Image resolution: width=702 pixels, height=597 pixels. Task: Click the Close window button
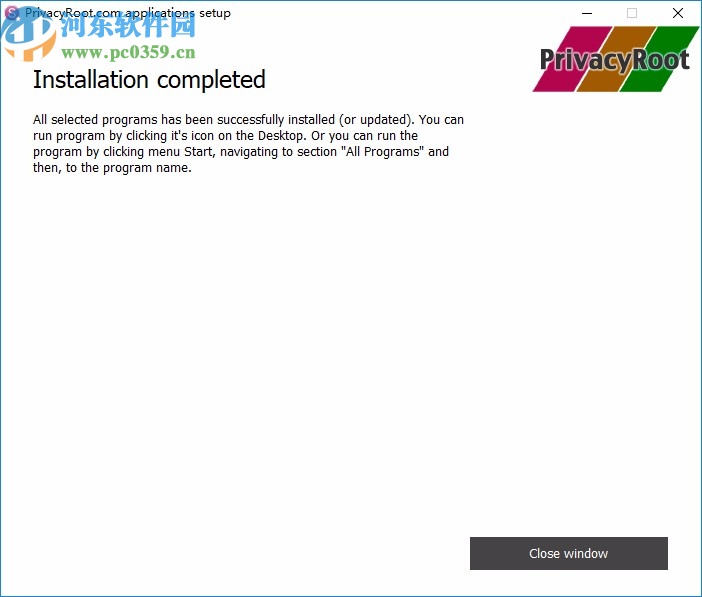pos(569,553)
